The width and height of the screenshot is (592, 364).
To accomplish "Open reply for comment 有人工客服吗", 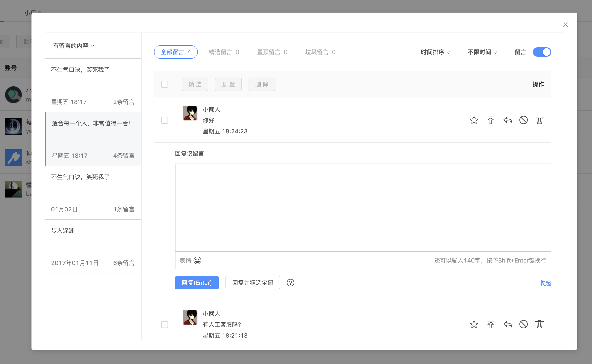I will (507, 324).
